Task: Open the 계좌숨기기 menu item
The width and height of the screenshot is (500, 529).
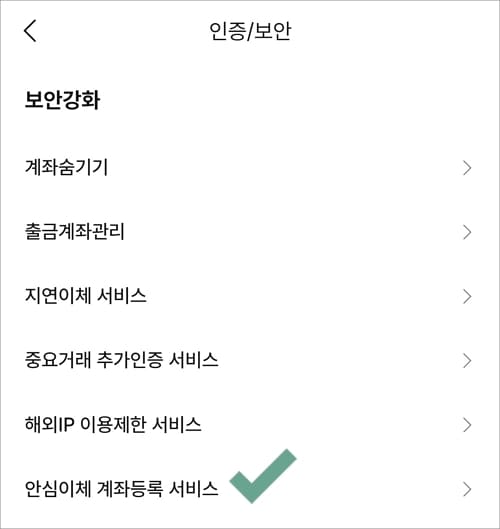Action: 250,168
